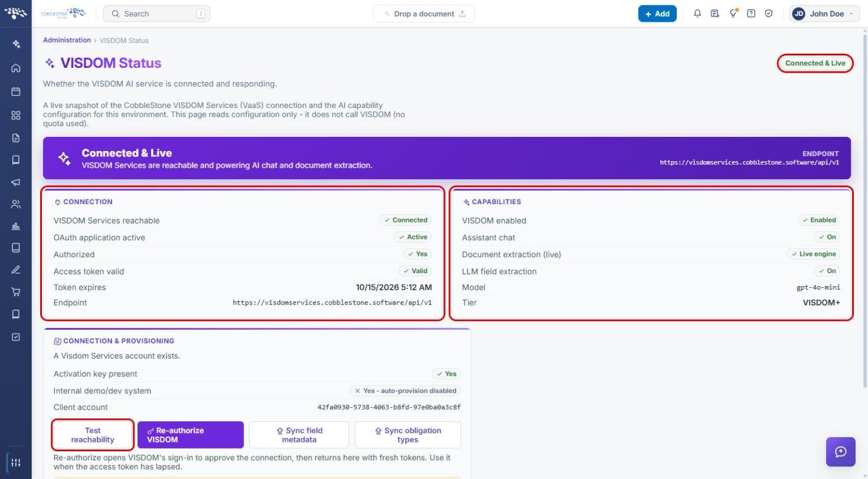Click Sync obligation types button
This screenshot has height=479, width=868.
click(x=408, y=435)
